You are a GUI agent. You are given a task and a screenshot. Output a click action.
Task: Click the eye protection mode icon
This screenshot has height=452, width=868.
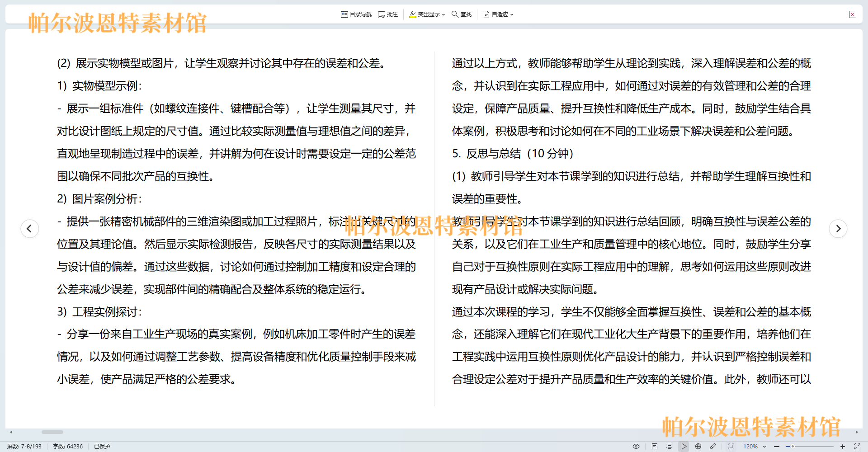click(636, 446)
